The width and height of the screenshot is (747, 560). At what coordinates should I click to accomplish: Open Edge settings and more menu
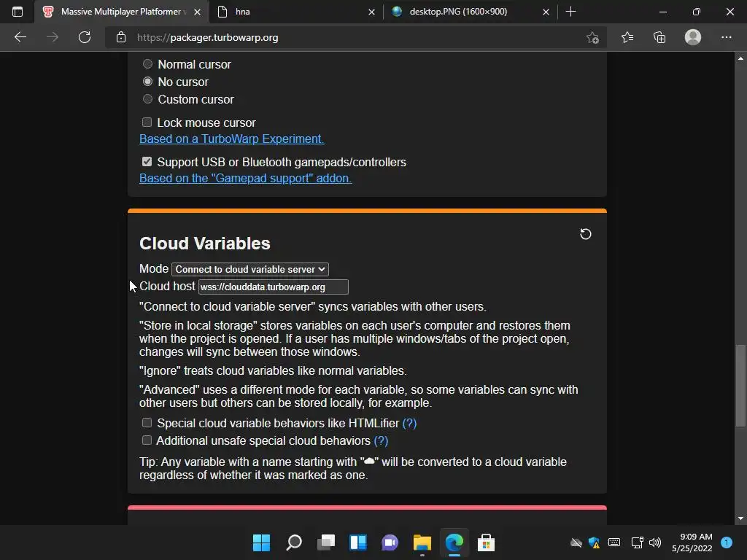(x=726, y=37)
